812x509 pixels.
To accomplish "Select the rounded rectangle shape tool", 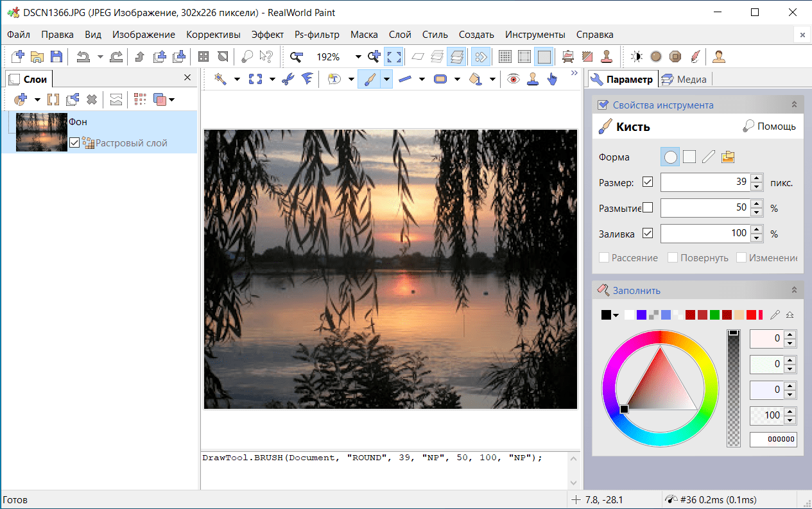I will tap(440, 79).
